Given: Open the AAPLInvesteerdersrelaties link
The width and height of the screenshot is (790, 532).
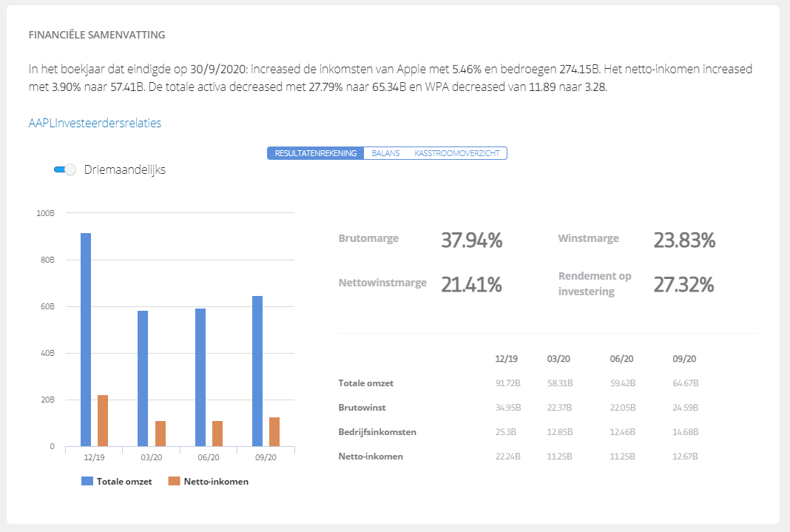Looking at the screenshot, I should tap(95, 123).
